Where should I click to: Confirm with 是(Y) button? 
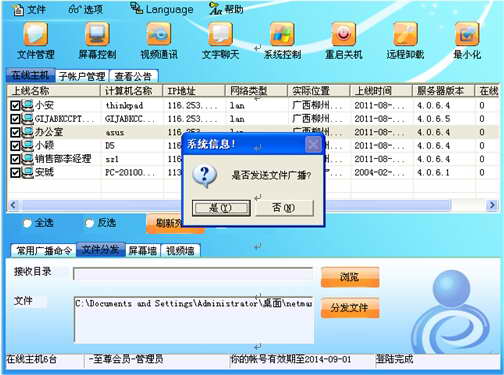[221, 208]
